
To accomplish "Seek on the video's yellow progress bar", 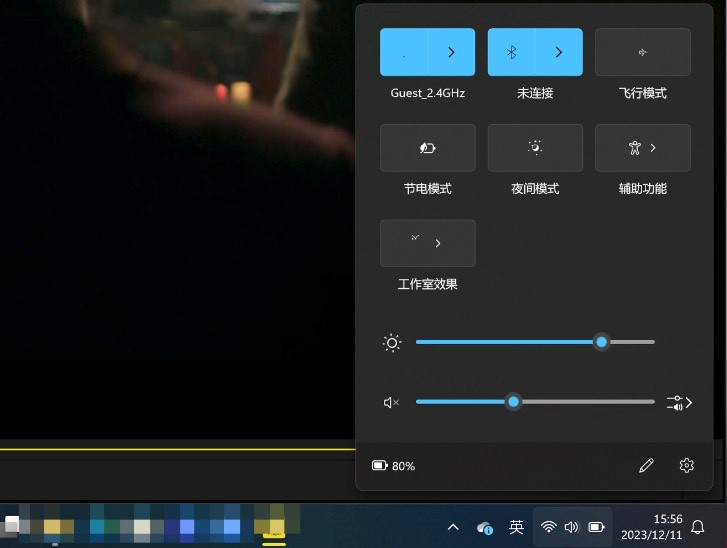I will [x=178, y=449].
